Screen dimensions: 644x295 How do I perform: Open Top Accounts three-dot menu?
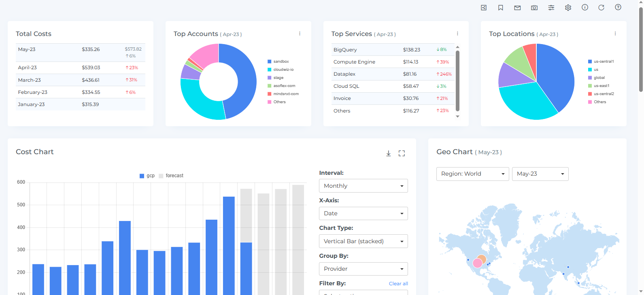[x=300, y=34]
